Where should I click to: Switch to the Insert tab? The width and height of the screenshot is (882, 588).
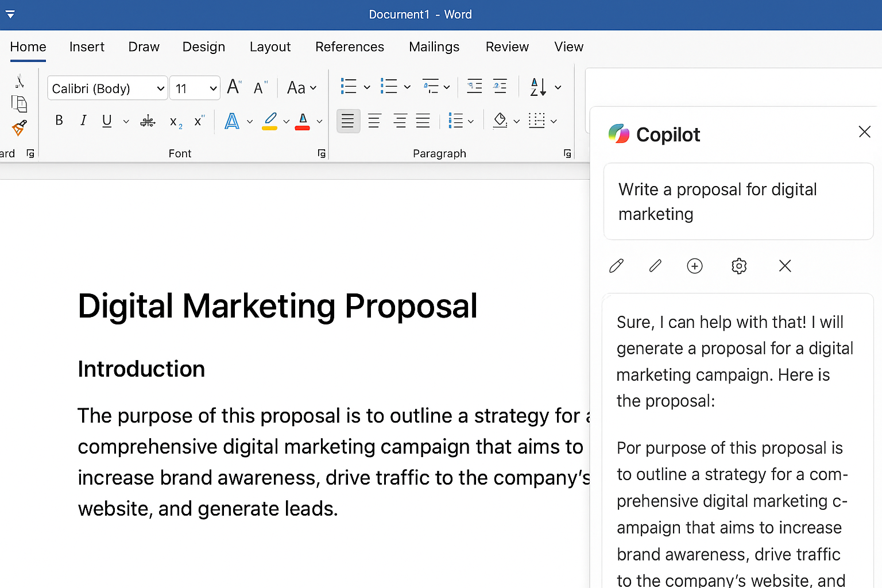(x=87, y=47)
